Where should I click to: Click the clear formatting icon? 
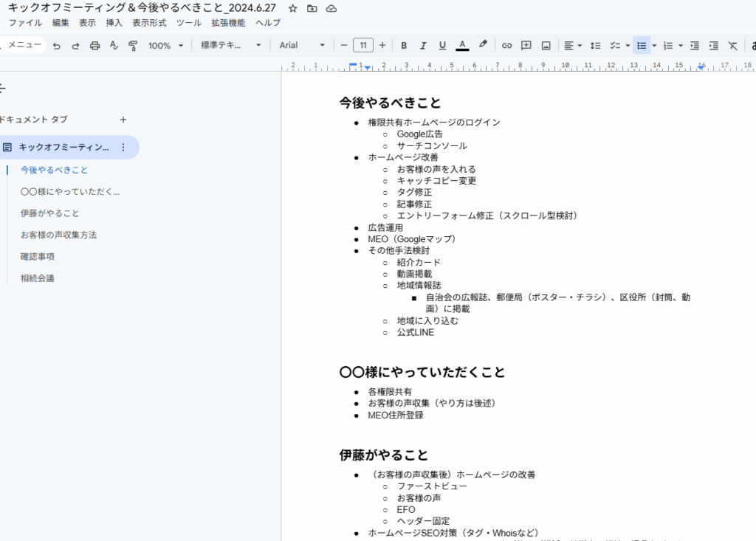732,46
